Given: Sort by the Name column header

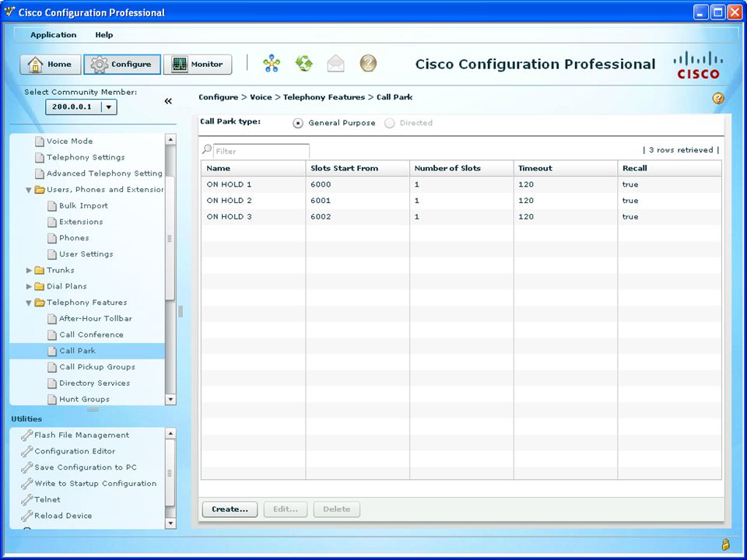Looking at the screenshot, I should coord(254,169).
